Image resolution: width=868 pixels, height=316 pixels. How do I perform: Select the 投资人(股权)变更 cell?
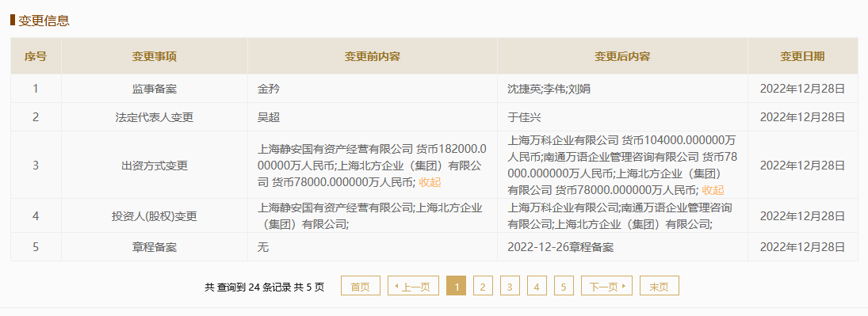(155, 216)
